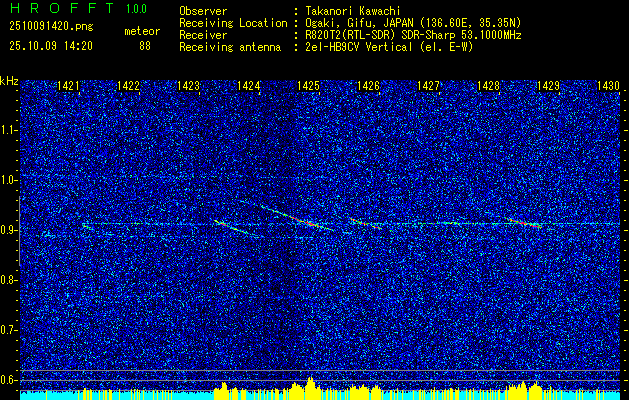The image size is (629, 400).
Task: Click time marker 1428
Action: pos(489,85)
